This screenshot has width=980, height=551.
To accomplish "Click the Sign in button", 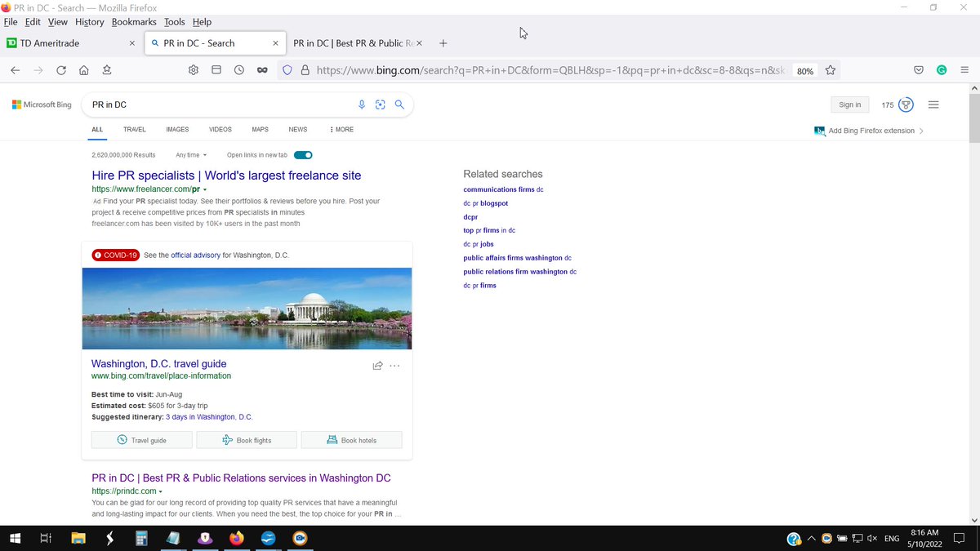I will pyautogui.click(x=850, y=104).
